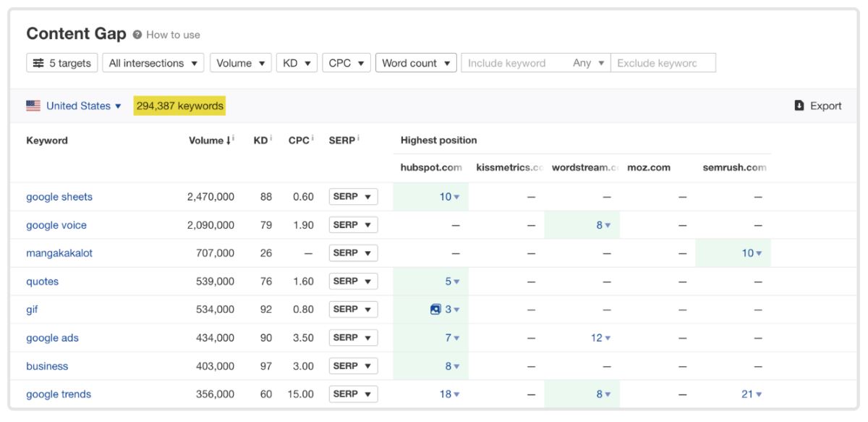Screen dimensions: 868x422
Task: Open the mangakakalot keyword link
Action: [x=59, y=253]
